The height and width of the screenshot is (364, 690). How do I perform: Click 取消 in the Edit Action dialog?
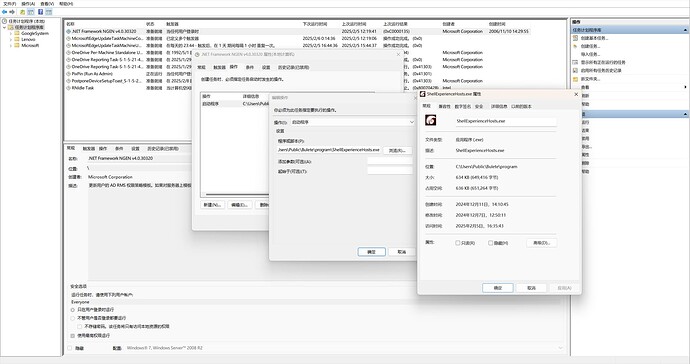point(402,252)
